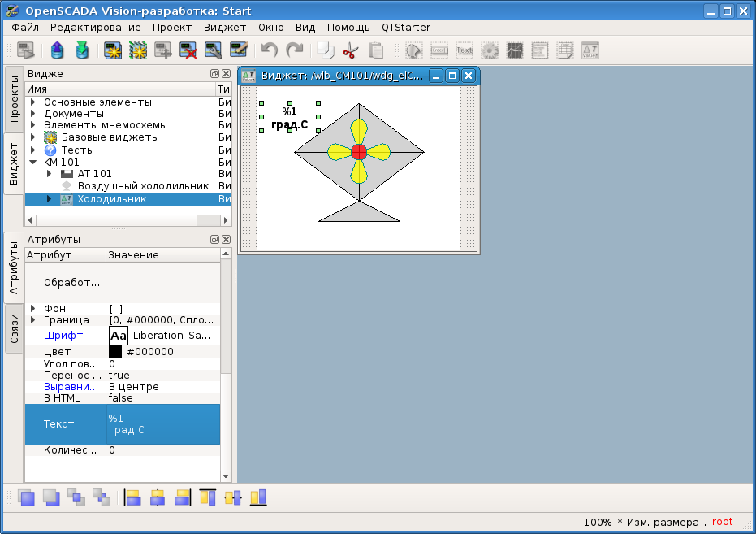The width and height of the screenshot is (756, 534).
Task: Click the Text primitive toolbar icon
Action: click(464, 50)
